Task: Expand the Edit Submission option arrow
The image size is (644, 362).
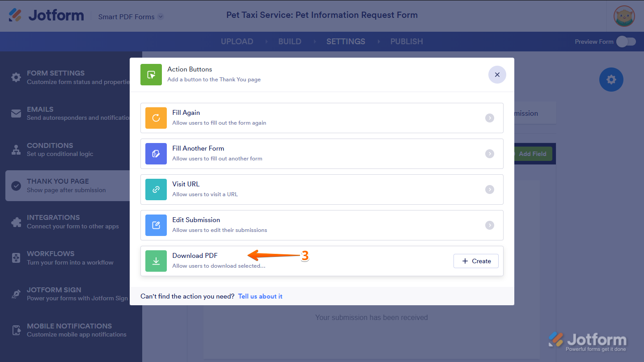Action: pos(490,225)
